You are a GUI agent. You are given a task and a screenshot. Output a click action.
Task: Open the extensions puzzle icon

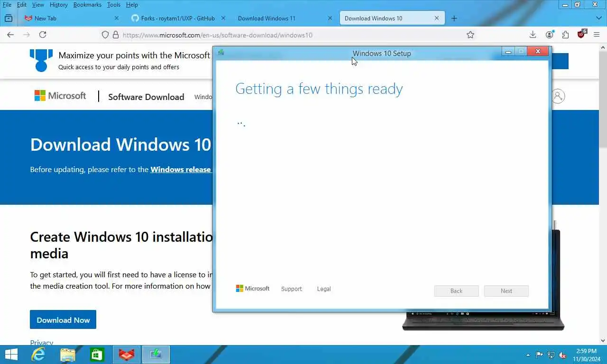pyautogui.click(x=565, y=35)
